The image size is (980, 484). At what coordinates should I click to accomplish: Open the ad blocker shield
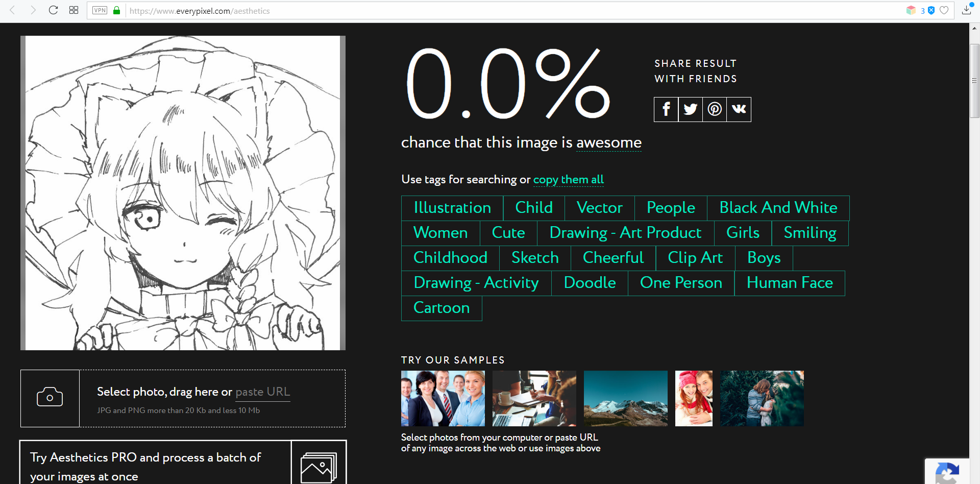[931, 10]
